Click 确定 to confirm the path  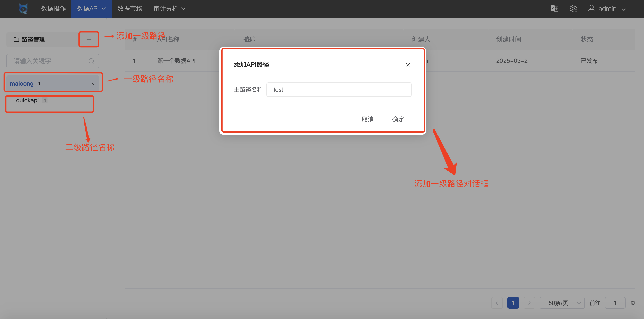coord(398,120)
